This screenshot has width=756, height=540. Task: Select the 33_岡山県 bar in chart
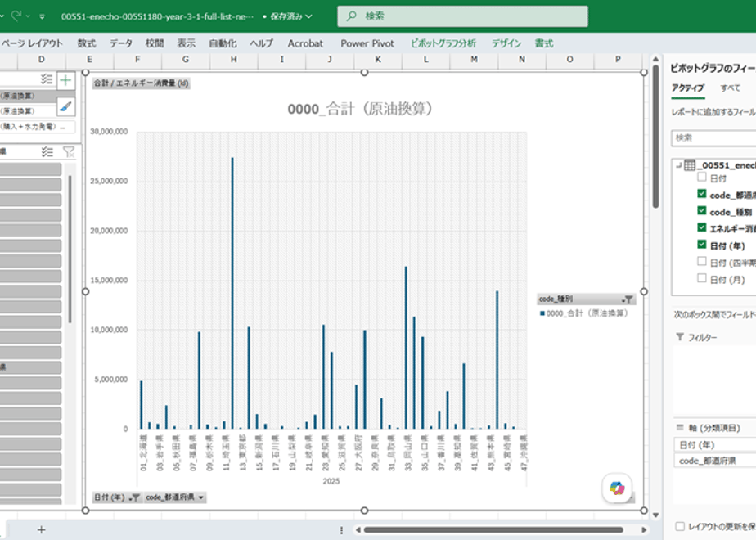coord(406,348)
